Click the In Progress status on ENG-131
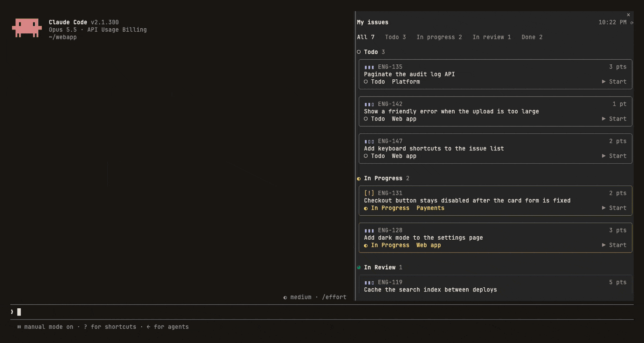Screen dimensions: 644x343 [x=387, y=208]
